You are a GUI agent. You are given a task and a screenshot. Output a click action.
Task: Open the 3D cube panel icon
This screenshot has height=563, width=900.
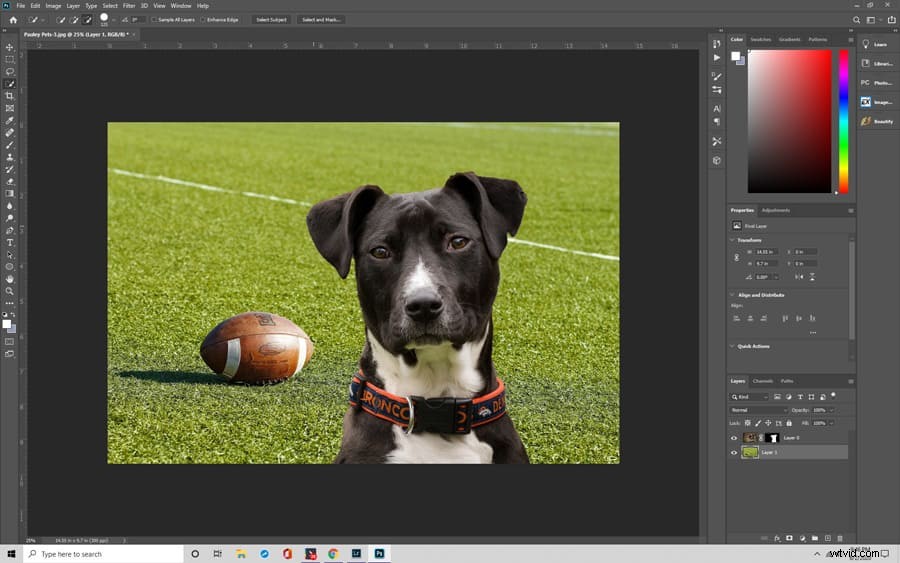pos(717,161)
